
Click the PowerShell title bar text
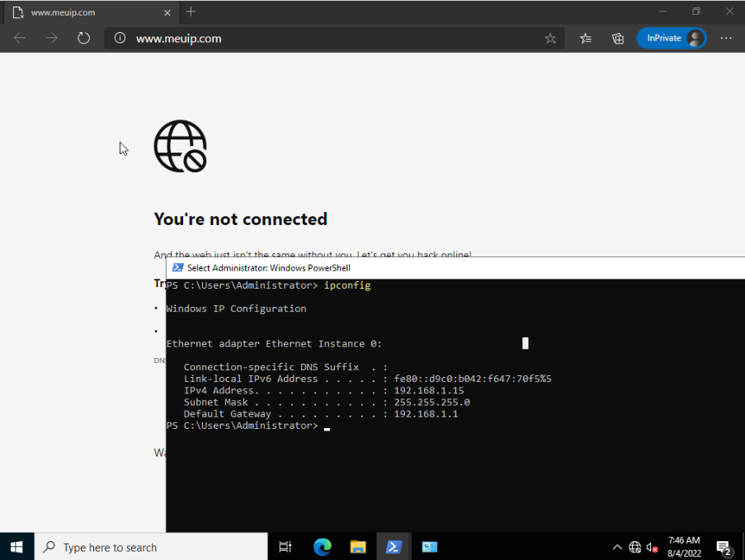tap(269, 268)
